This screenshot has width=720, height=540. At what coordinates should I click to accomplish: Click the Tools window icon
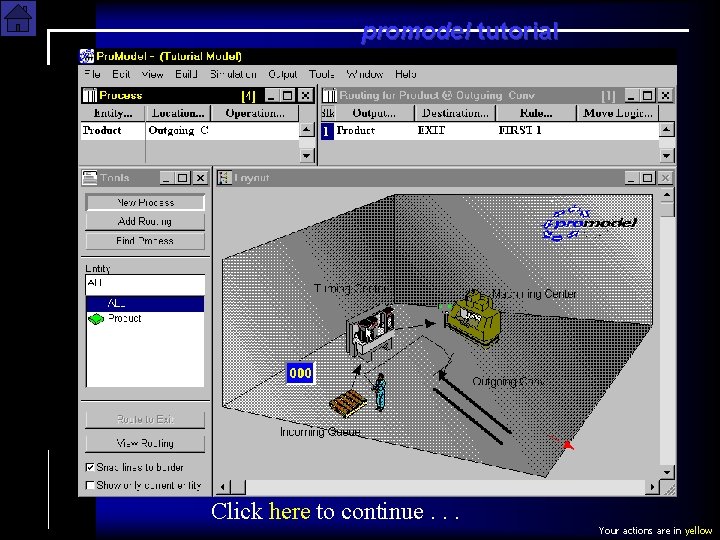90,178
